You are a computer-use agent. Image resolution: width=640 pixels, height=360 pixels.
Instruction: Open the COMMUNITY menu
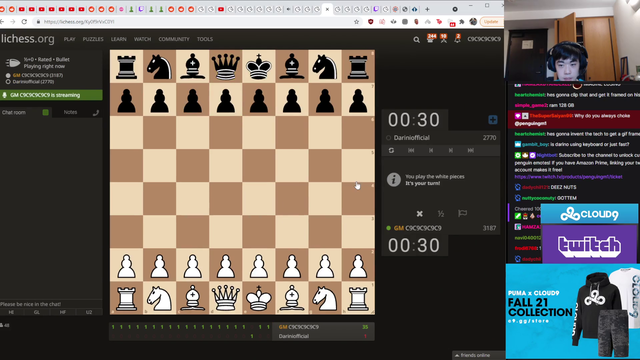pos(174,39)
